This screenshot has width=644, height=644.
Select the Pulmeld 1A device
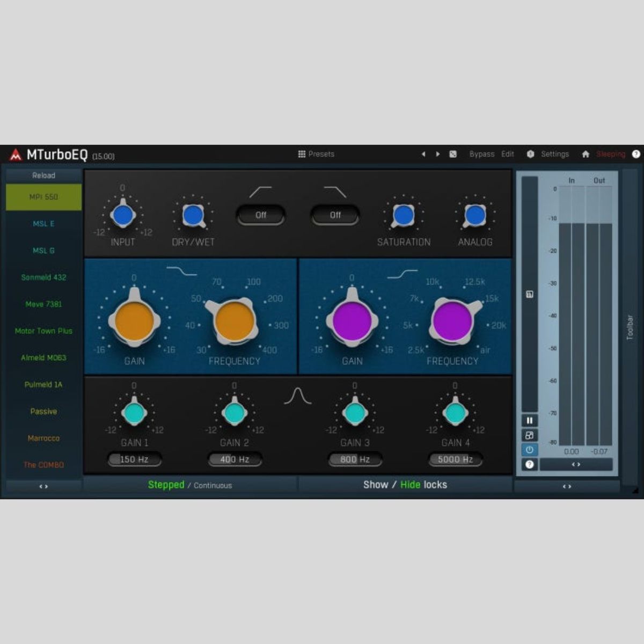(x=43, y=385)
